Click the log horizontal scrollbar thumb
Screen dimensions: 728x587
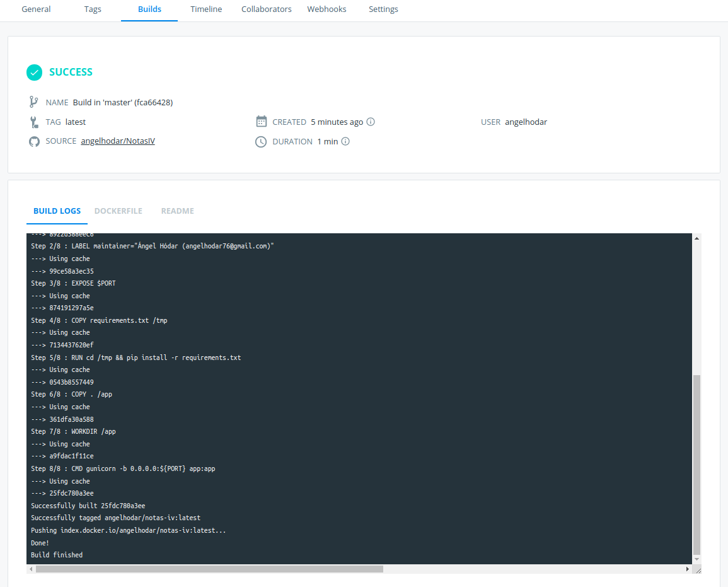coord(209,569)
